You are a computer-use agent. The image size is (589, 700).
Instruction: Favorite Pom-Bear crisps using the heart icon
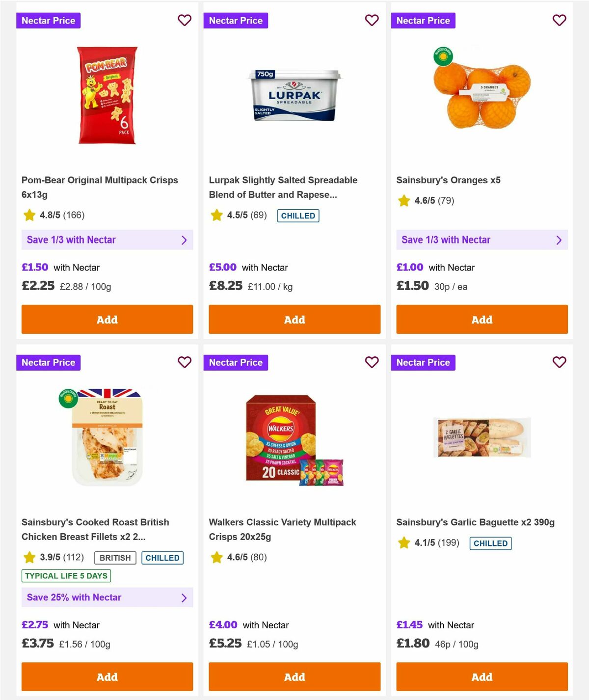coord(185,20)
